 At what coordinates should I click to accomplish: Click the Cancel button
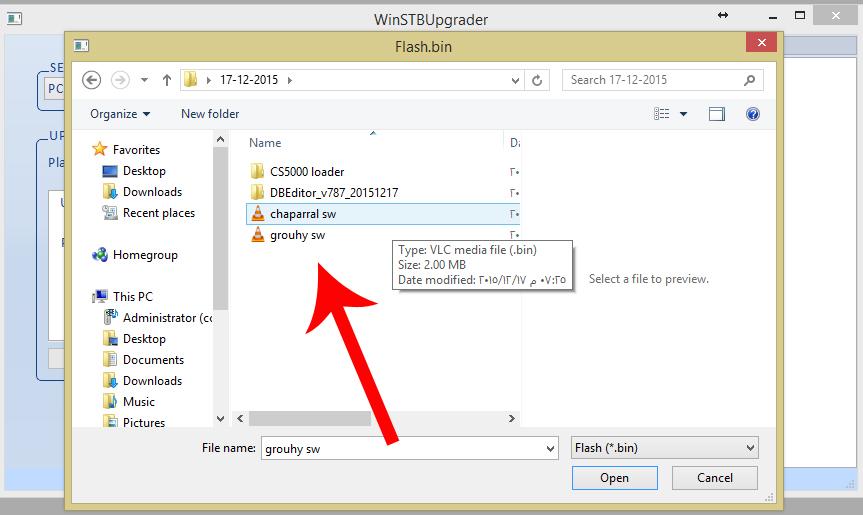click(714, 478)
